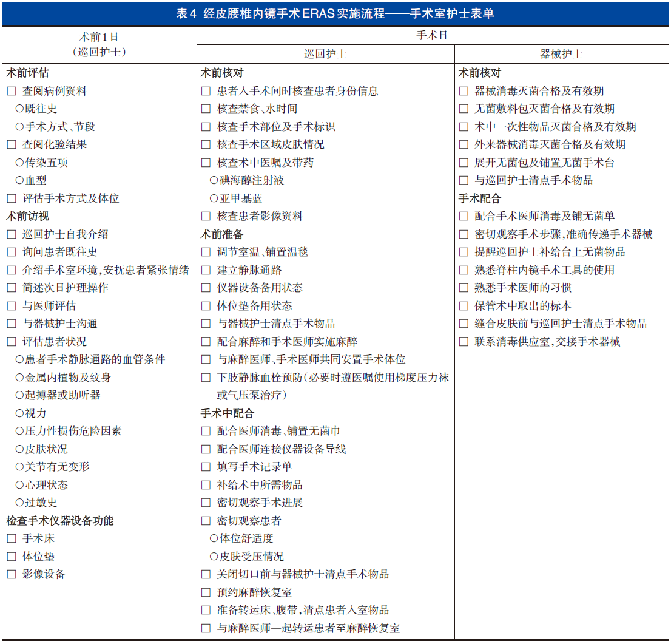The height and width of the screenshot is (644, 671).
Task: Check the 建立静脉通路 checkbox
Action: (206, 270)
